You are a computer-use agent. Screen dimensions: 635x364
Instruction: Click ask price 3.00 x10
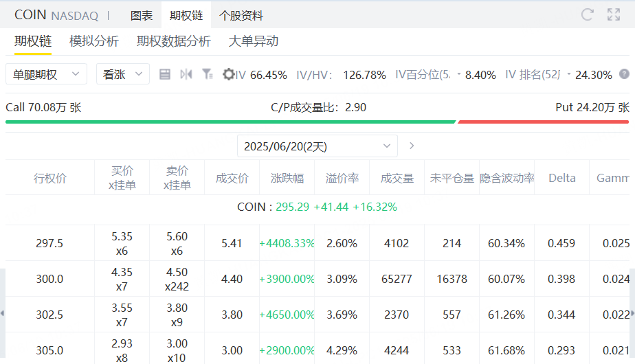tap(177, 350)
